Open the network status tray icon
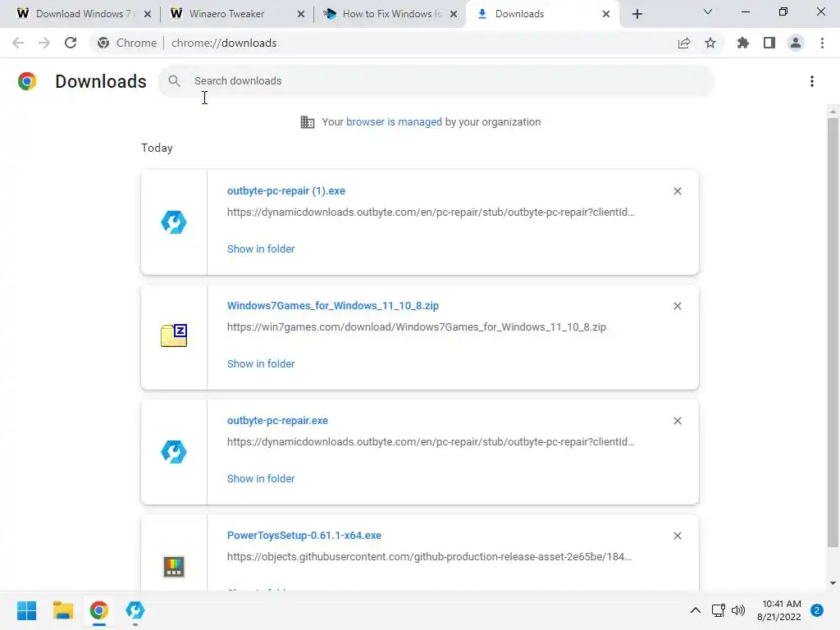Image resolution: width=840 pixels, height=630 pixels. pos(718,610)
